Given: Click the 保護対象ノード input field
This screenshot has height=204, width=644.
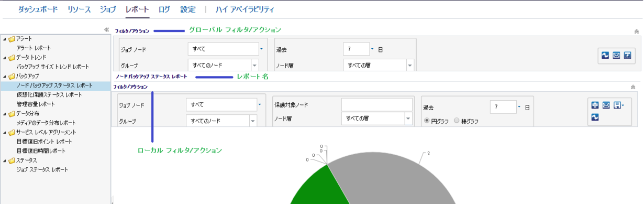Looking at the screenshot, I should click(376, 104).
